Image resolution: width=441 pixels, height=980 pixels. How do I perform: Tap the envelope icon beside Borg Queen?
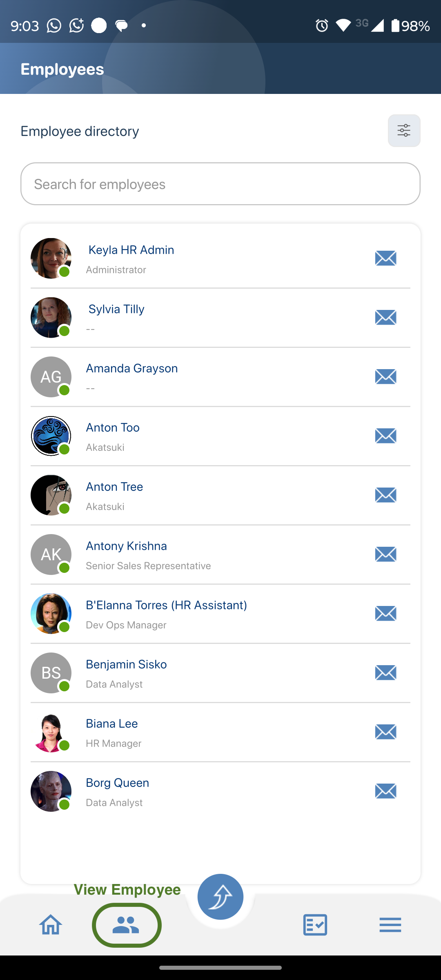click(385, 791)
